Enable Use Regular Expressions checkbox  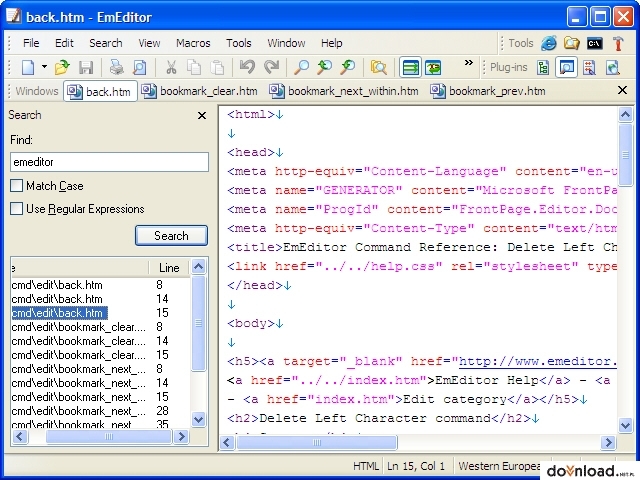(16, 209)
